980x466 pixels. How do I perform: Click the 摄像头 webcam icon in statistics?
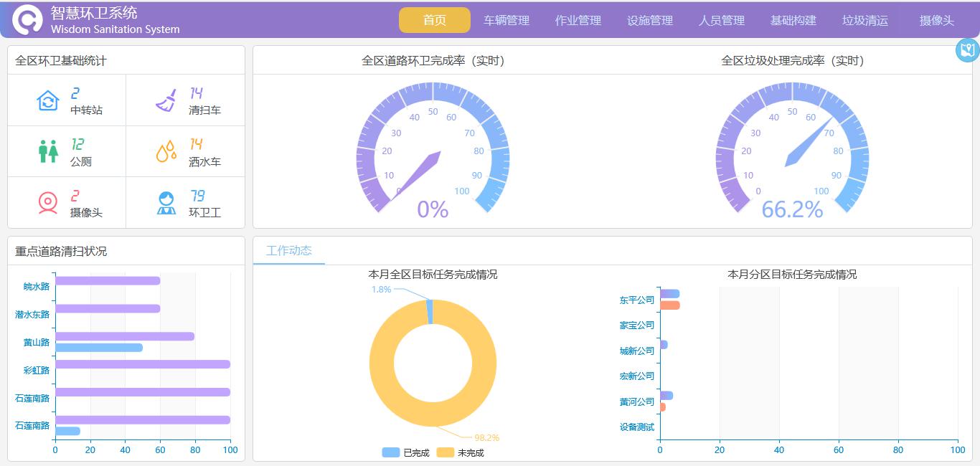click(x=47, y=203)
